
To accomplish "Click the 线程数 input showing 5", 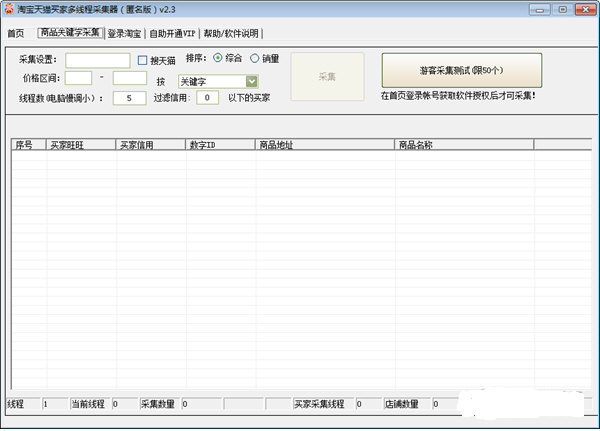I will click(x=129, y=98).
